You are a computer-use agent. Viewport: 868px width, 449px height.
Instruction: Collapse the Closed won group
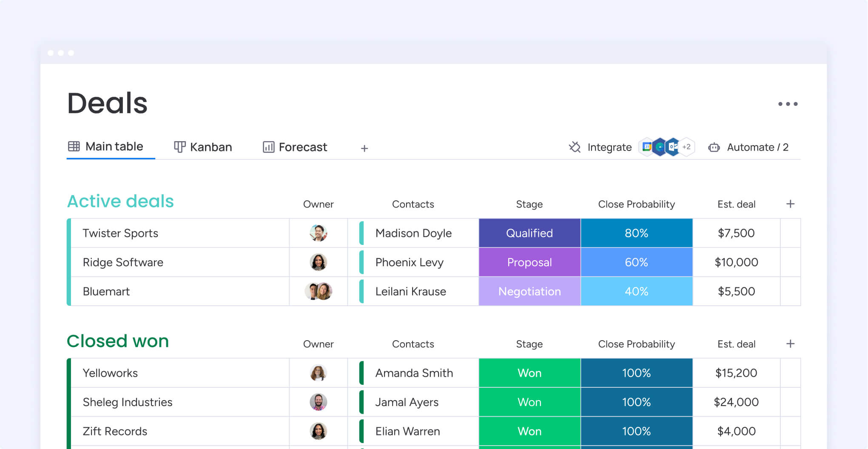(117, 341)
